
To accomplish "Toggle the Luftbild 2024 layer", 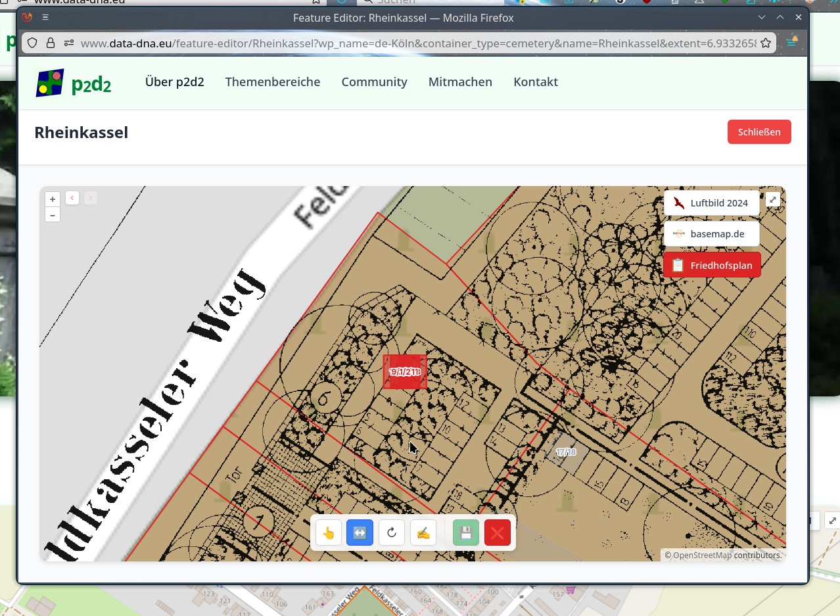I will coord(711,203).
